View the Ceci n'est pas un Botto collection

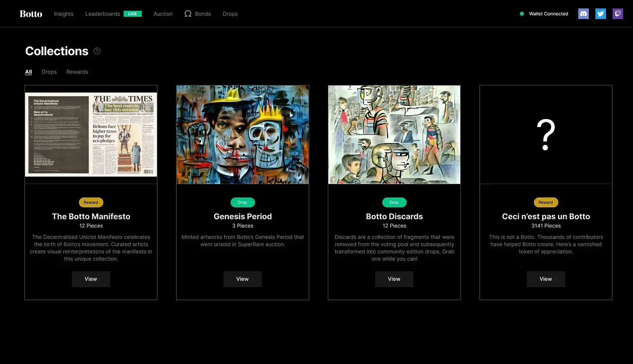click(546, 279)
